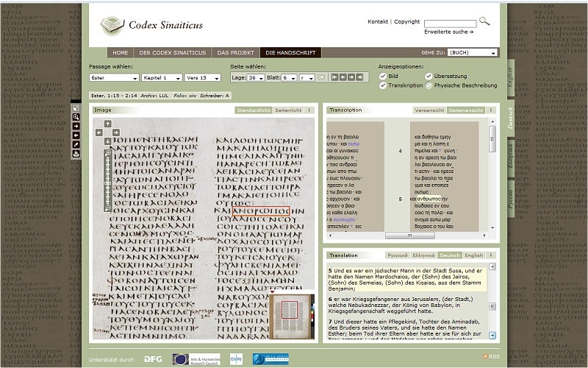Click the translation panel scroll-down arrow

coord(492,336)
